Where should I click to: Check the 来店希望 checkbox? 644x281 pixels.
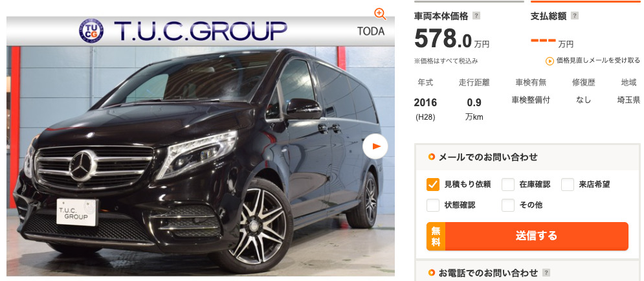tap(568, 185)
